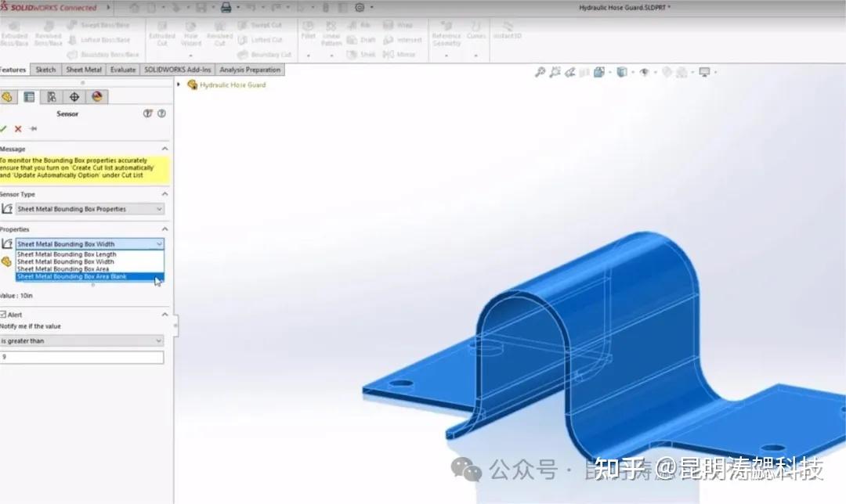
Task: Toggle the Alert checkbox
Action: pos(3,315)
